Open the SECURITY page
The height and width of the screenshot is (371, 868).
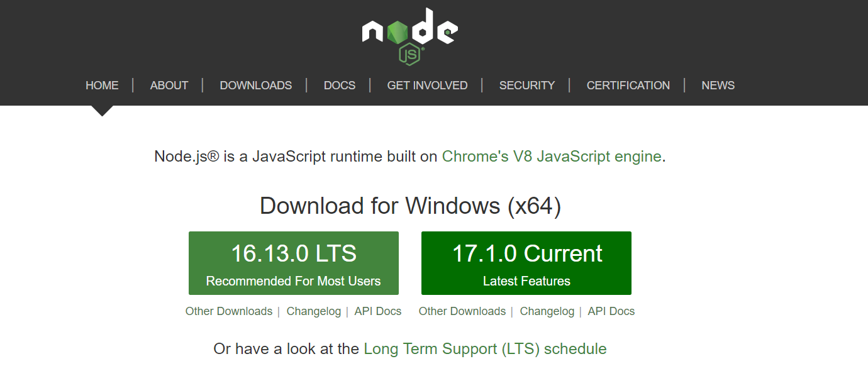527,86
